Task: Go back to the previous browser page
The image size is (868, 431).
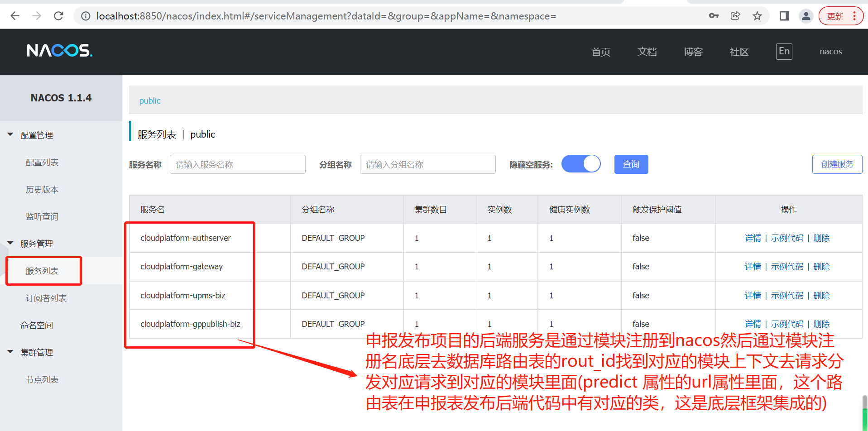Action: (x=15, y=16)
